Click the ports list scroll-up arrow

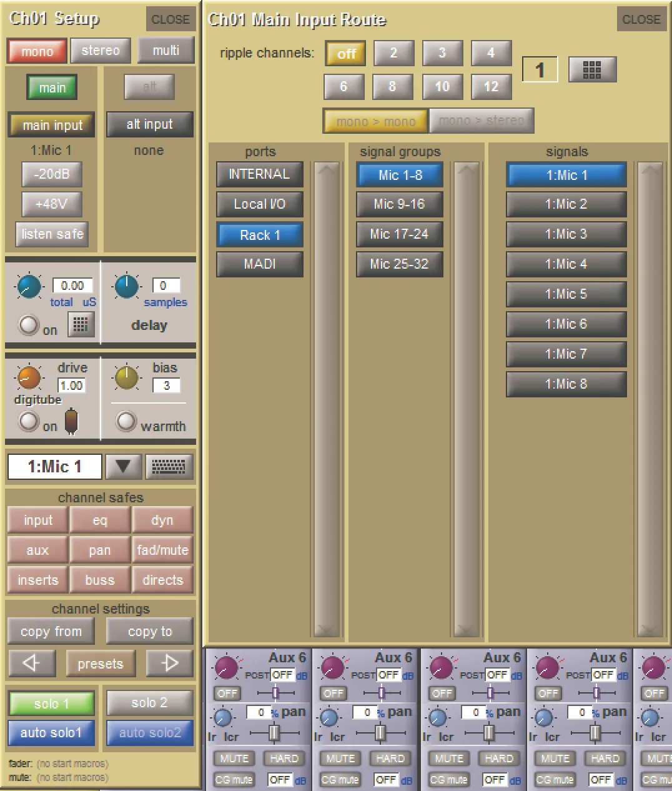327,169
